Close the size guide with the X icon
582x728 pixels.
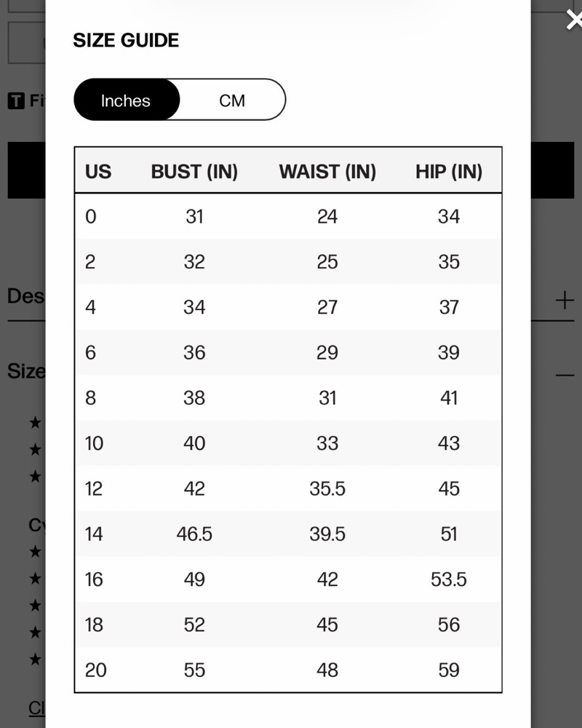[x=574, y=20]
